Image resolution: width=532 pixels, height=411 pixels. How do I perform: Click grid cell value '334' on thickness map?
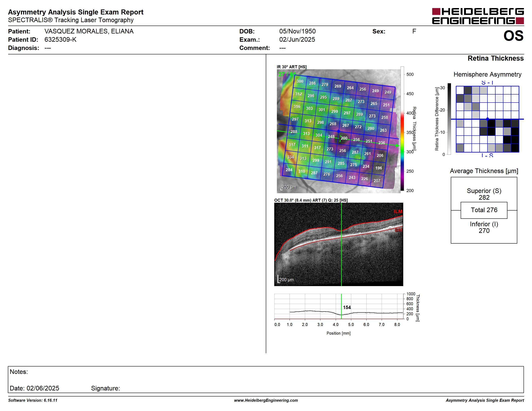(291, 157)
